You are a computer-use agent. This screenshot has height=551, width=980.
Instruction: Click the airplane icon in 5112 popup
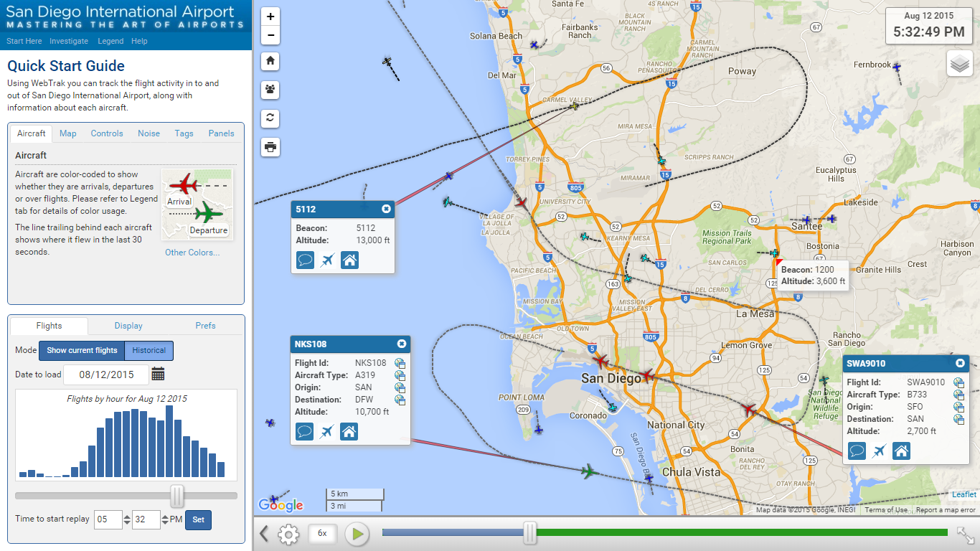(x=327, y=260)
